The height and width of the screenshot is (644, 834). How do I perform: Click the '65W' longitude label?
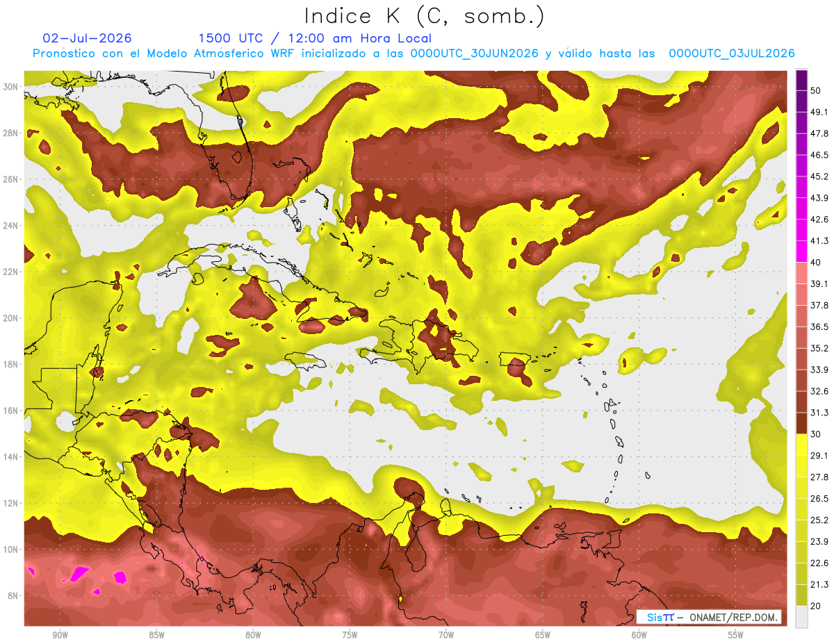point(543,635)
